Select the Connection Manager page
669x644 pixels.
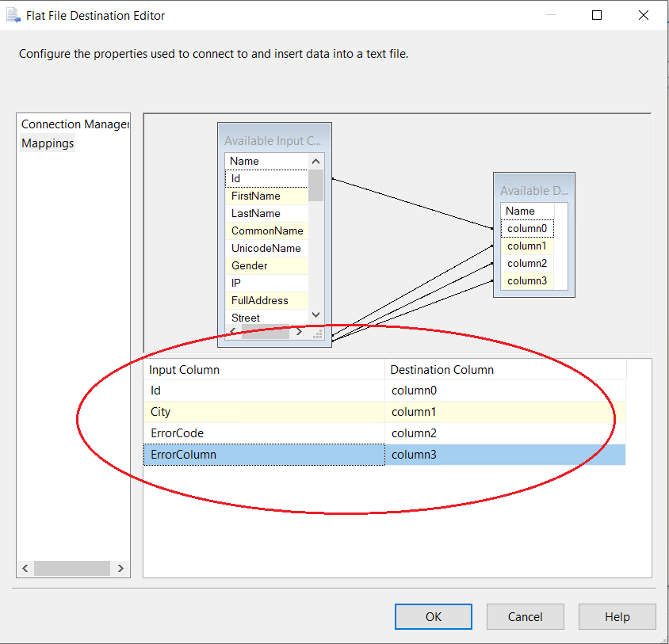point(75,124)
